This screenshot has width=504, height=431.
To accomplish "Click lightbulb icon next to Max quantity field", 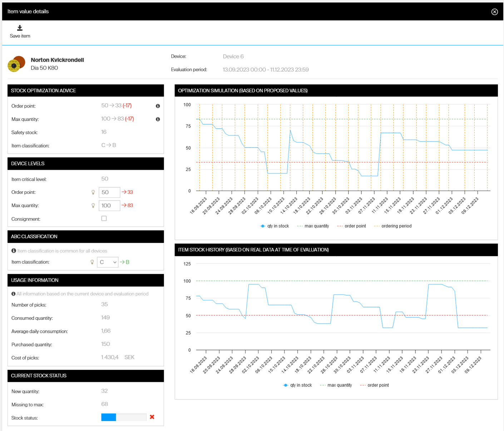I will 93,206.
